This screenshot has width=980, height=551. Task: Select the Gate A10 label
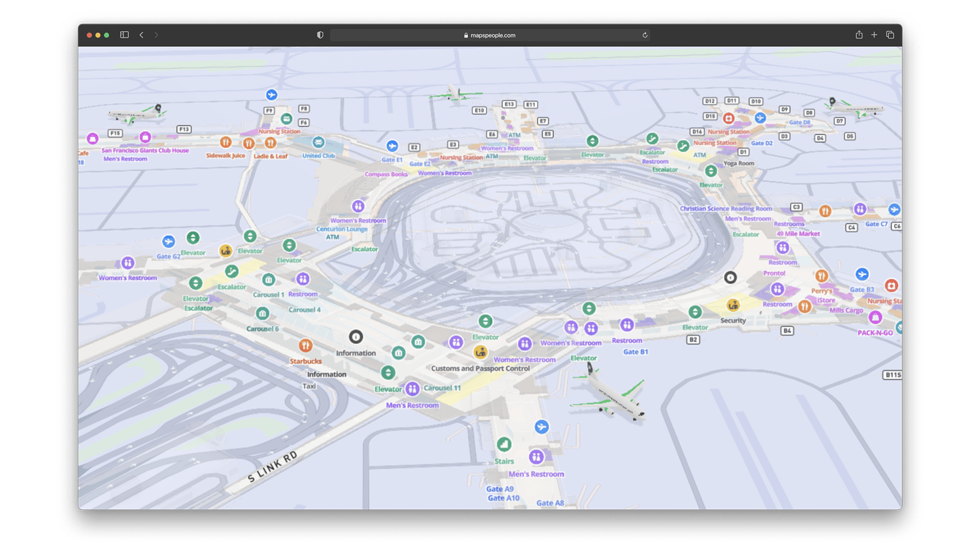[504, 498]
